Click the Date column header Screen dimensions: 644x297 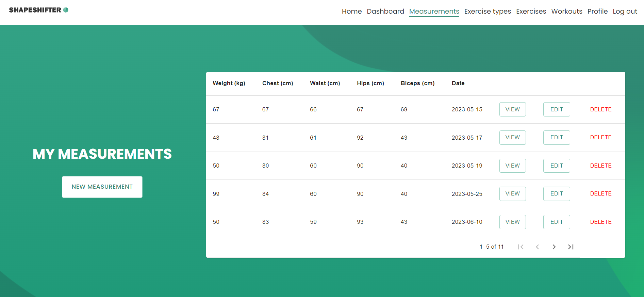pos(458,83)
